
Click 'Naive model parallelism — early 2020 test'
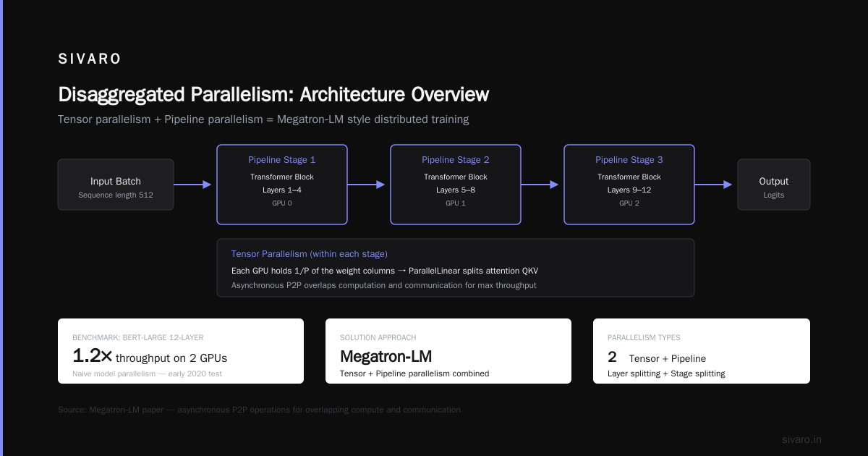click(148, 373)
